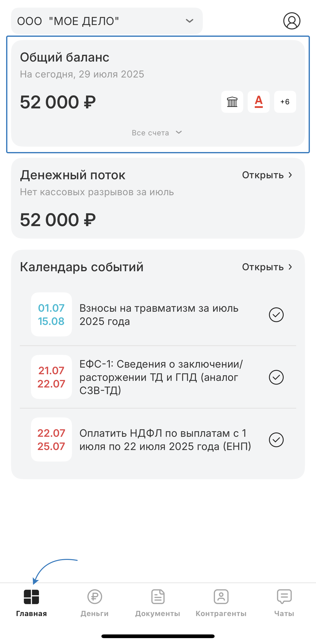Open the Календарь событий section
This screenshot has height=644, width=316.
pyautogui.click(x=267, y=267)
